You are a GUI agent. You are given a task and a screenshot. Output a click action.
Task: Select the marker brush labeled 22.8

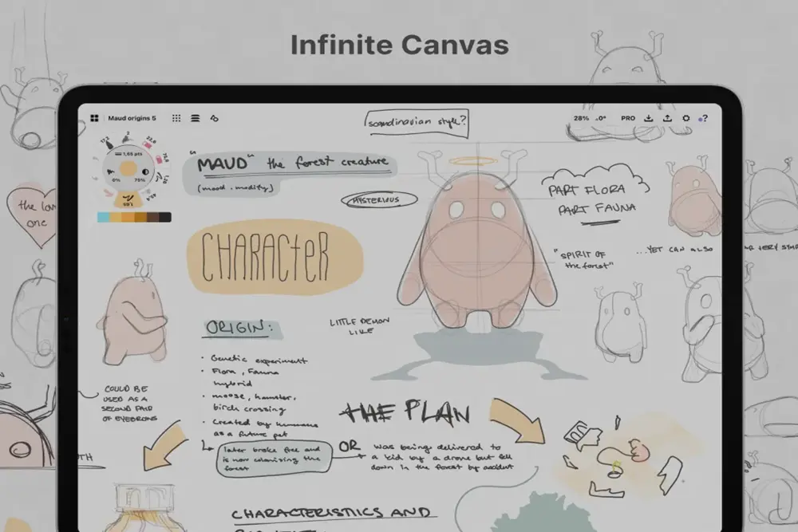pos(148,144)
